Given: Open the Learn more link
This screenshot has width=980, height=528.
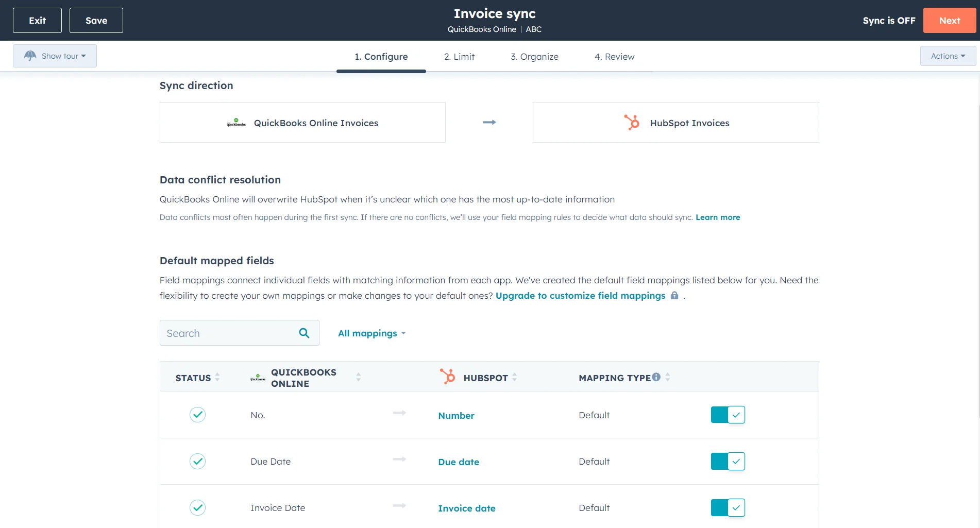Looking at the screenshot, I should [718, 217].
